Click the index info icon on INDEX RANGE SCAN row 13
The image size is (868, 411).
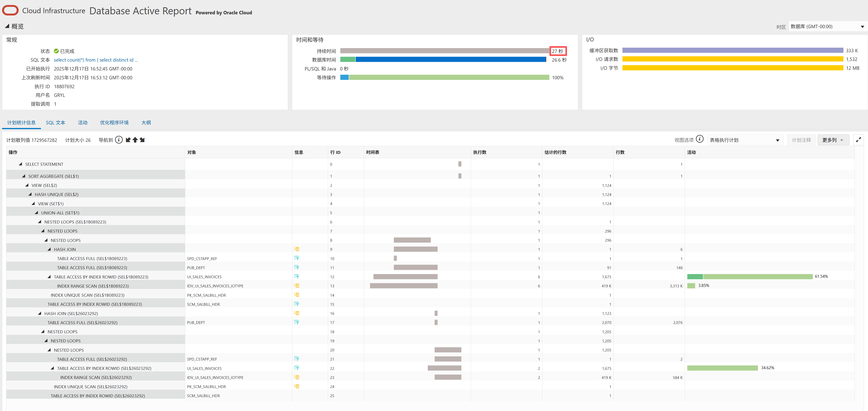(297, 286)
